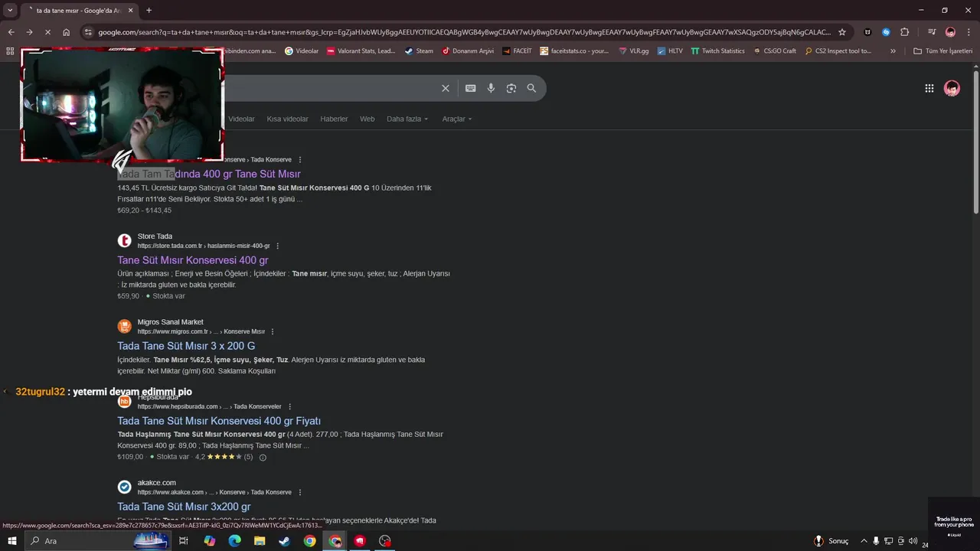980x551 pixels.
Task: Stop loading the current page
Action: [47, 32]
